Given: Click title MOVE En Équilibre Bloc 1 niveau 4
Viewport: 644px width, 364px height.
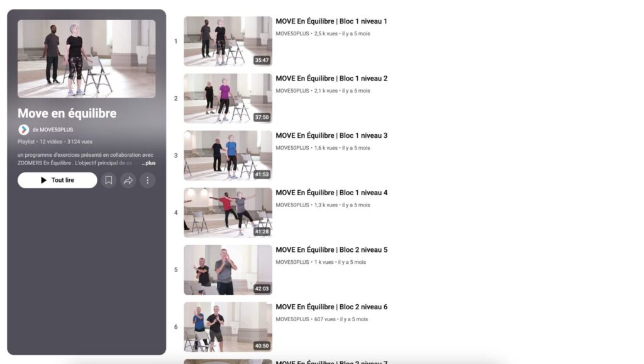Looking at the screenshot, I should [x=331, y=193].
